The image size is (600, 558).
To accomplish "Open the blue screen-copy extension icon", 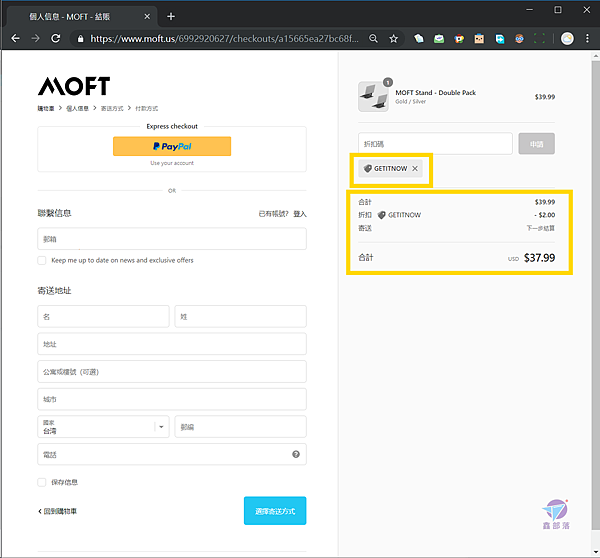I will (499, 39).
